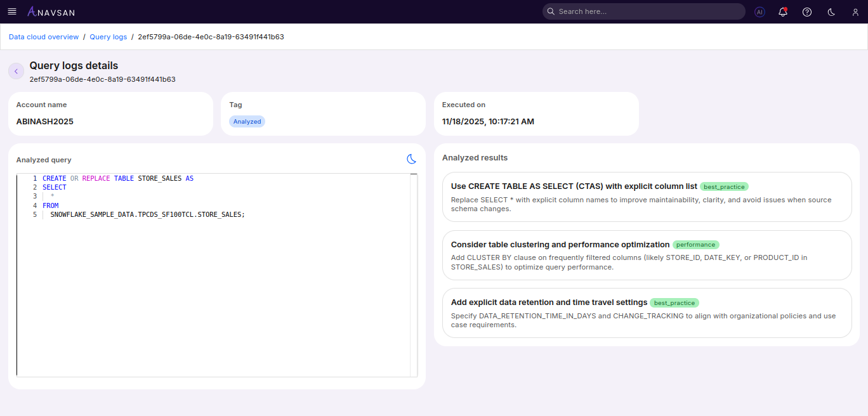Click the code editor vertical scrollbar
868x416 pixels.
pos(414,273)
